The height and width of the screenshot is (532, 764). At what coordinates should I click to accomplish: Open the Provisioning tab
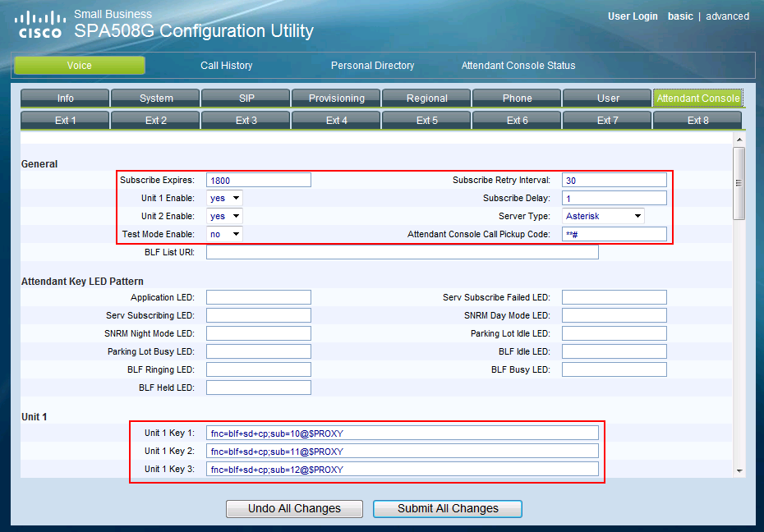coord(337,98)
